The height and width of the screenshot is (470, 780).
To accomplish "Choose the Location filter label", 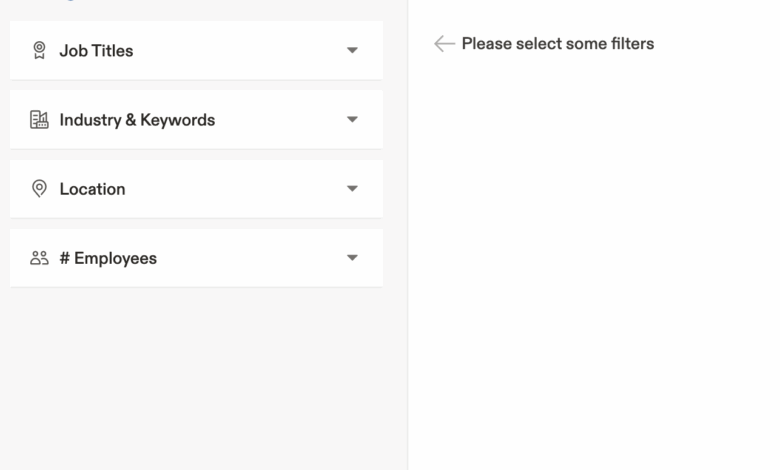I will pos(92,189).
